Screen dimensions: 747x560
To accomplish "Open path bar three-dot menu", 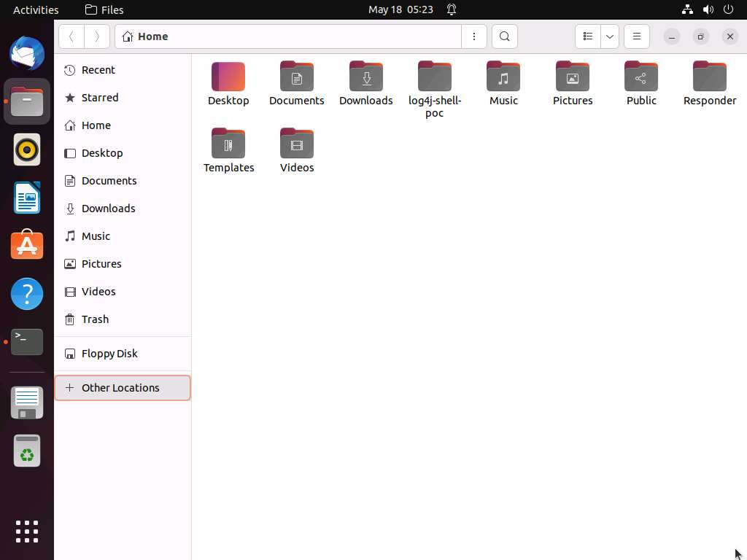I will (x=474, y=36).
